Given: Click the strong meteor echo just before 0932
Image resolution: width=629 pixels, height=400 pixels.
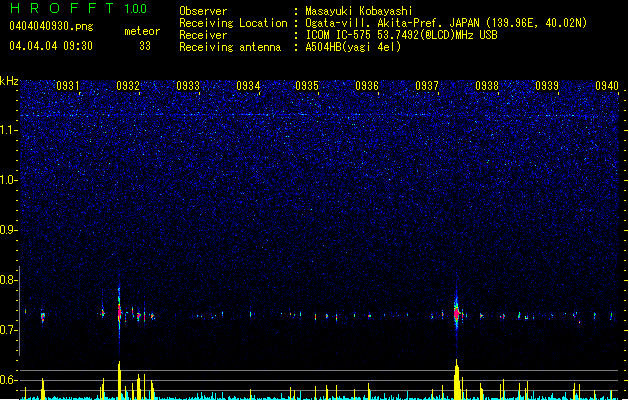Looking at the screenshot, I should (x=119, y=312).
